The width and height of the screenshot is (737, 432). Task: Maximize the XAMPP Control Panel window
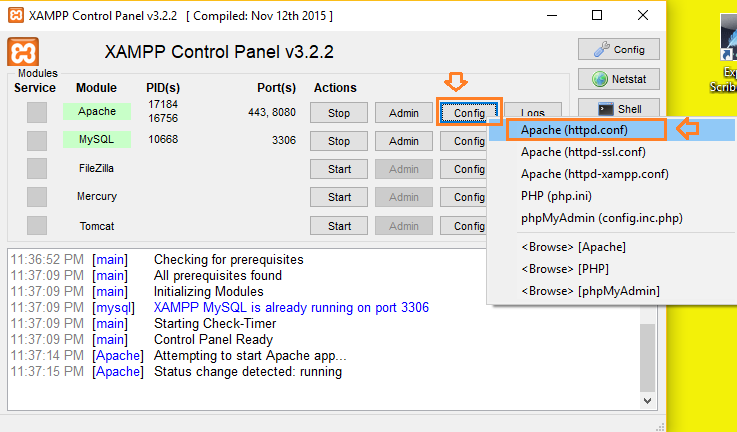(597, 15)
